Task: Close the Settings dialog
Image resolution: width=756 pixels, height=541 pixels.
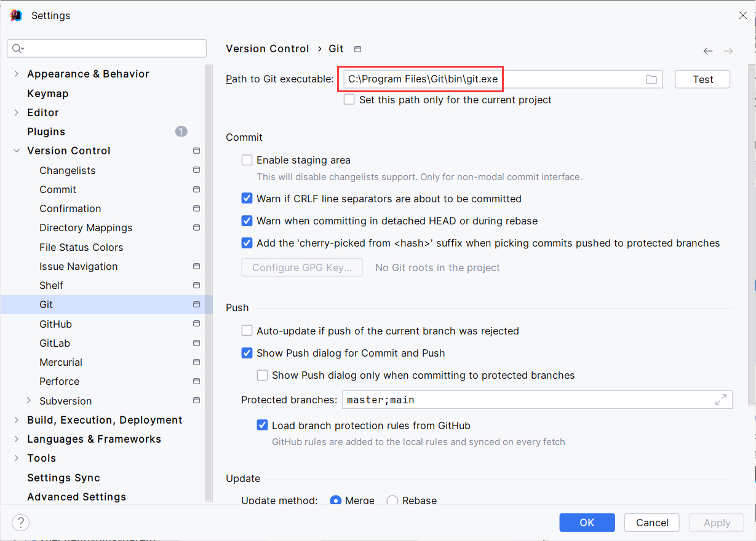Action: pyautogui.click(x=742, y=15)
